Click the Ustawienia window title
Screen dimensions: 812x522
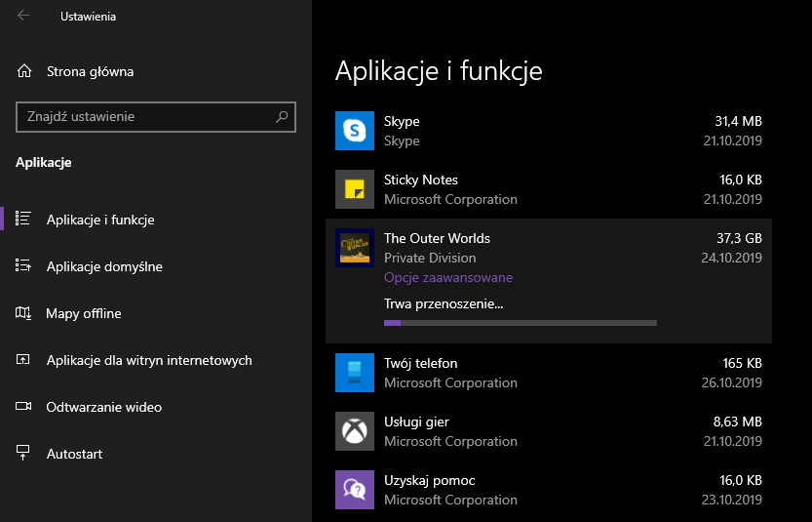pyautogui.click(x=88, y=17)
